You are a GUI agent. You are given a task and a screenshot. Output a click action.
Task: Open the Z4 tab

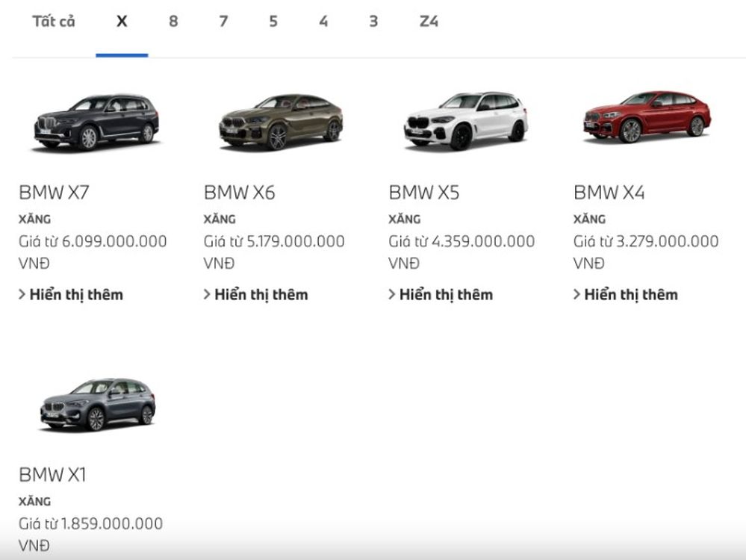pyautogui.click(x=429, y=22)
